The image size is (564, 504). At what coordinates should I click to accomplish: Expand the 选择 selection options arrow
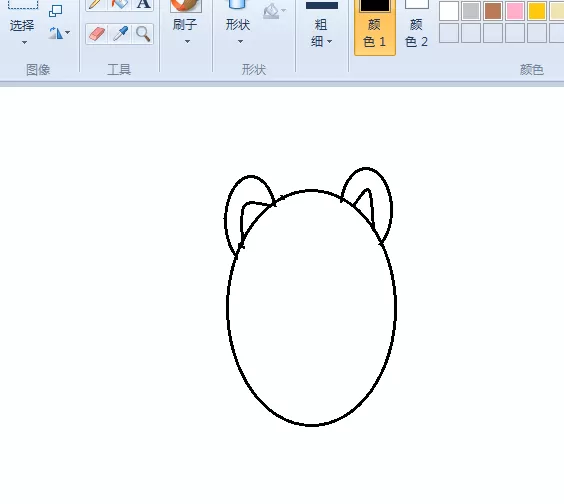(x=24, y=42)
